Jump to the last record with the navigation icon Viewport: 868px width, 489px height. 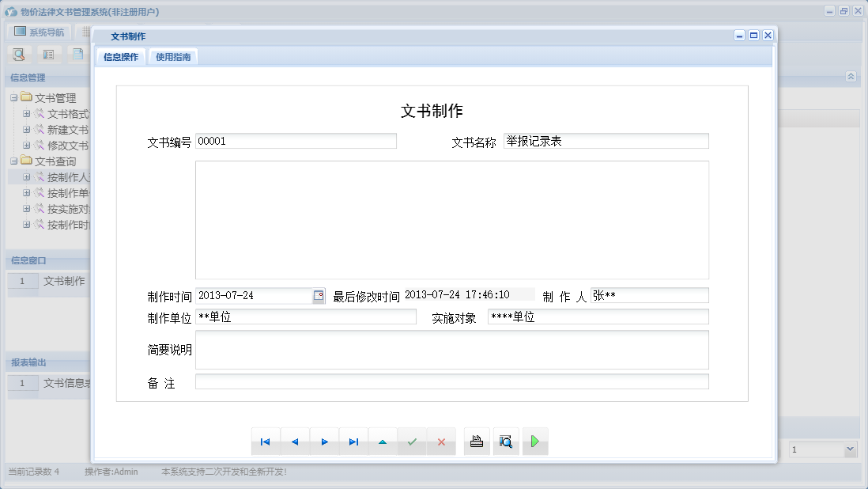353,442
